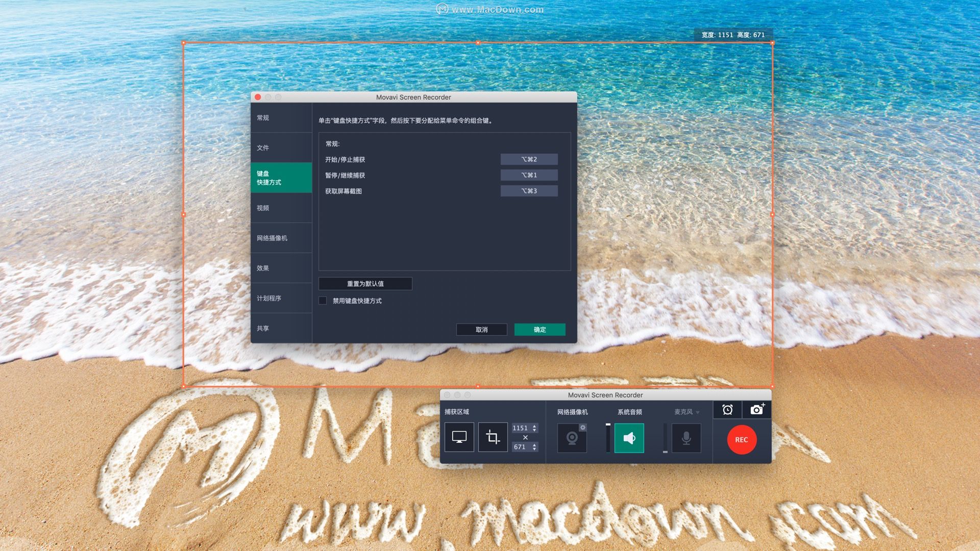This screenshot has width=980, height=551.
Task: Toggle system audio speaker button
Action: tap(629, 438)
